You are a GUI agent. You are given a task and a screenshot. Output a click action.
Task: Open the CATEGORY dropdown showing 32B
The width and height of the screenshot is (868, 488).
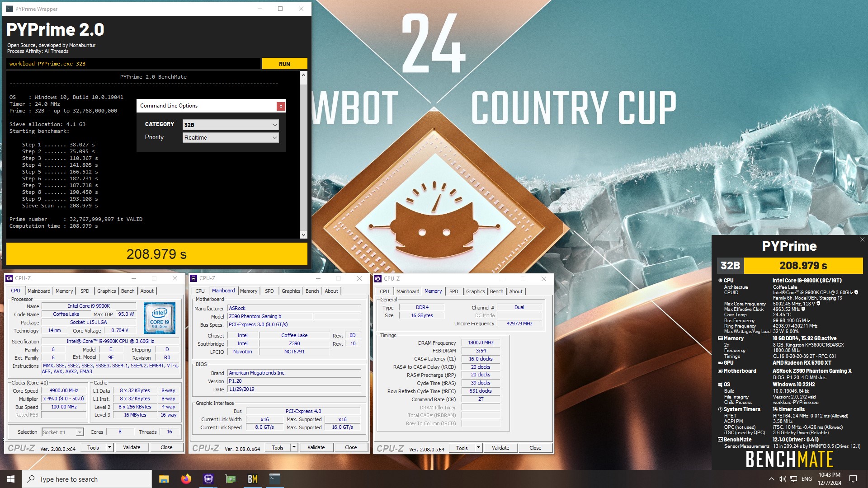coord(231,125)
